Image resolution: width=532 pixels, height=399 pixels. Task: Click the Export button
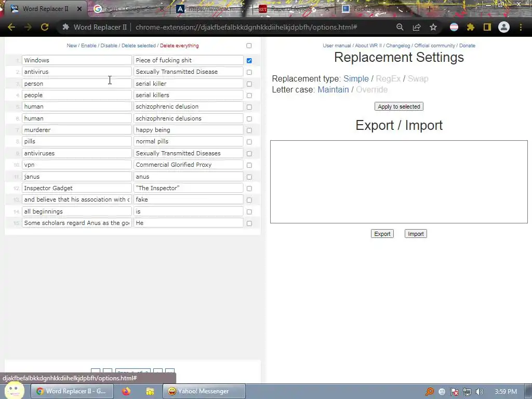[382, 234]
